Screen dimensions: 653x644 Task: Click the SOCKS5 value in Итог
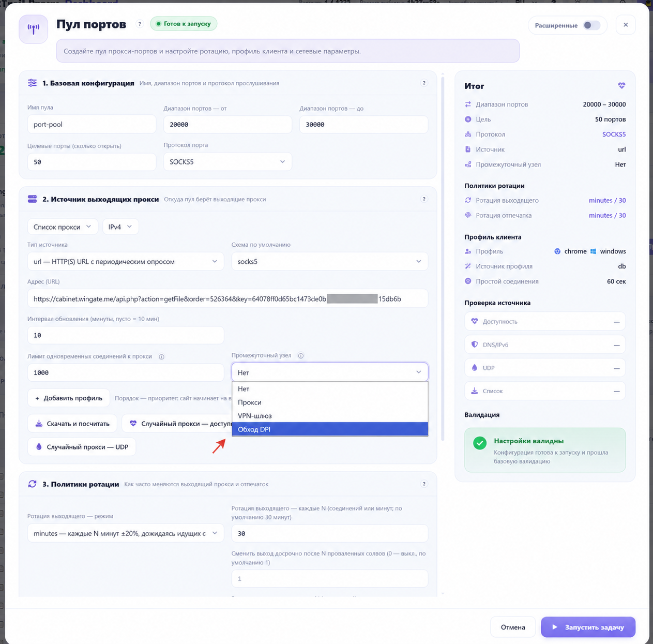click(614, 134)
